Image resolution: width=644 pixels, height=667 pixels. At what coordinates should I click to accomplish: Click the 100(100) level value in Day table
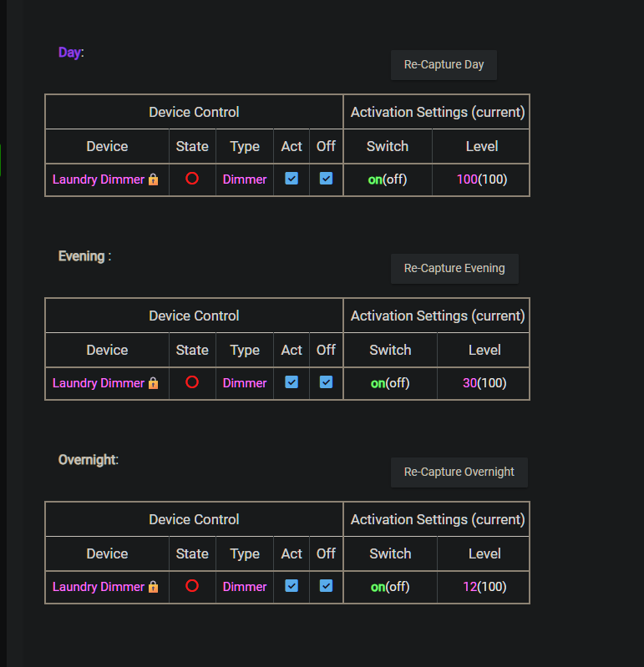click(x=482, y=179)
